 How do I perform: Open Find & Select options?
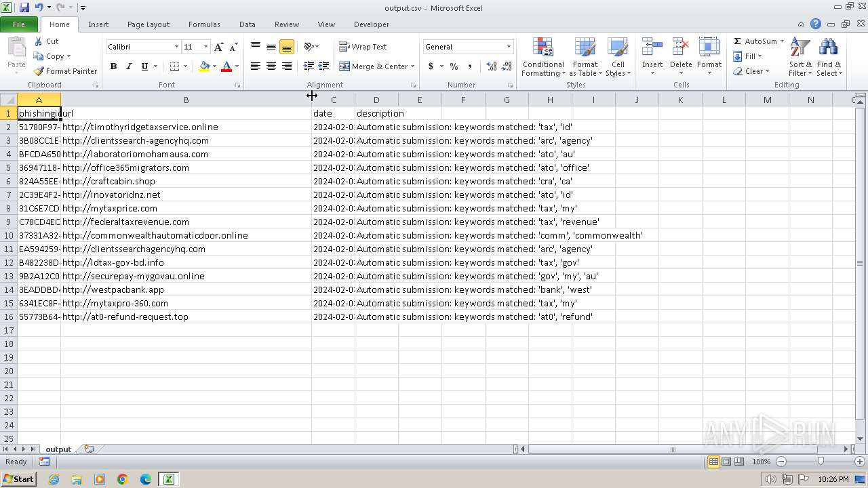click(x=829, y=58)
